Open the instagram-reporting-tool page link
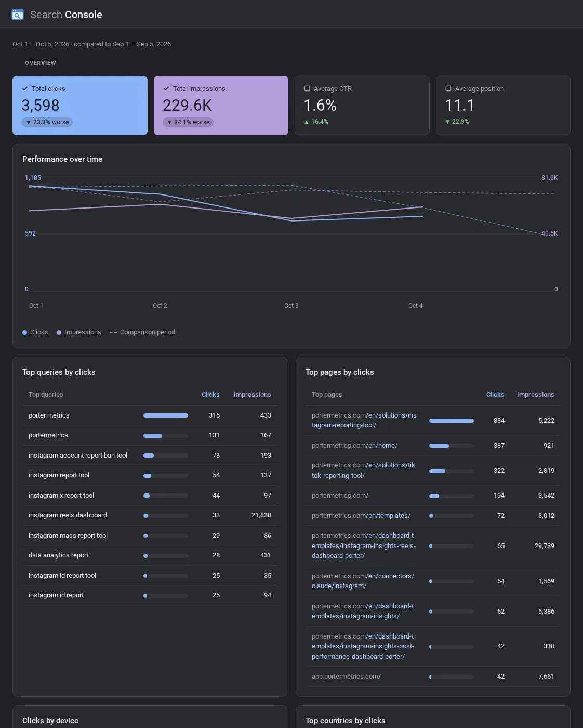Image resolution: width=583 pixels, height=728 pixels. point(364,420)
